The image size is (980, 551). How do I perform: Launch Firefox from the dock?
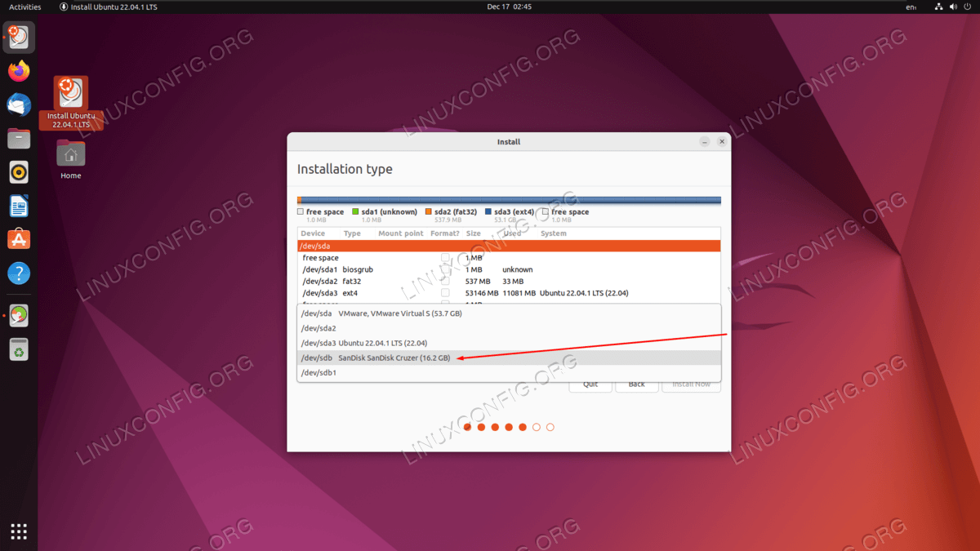pyautogui.click(x=19, y=71)
